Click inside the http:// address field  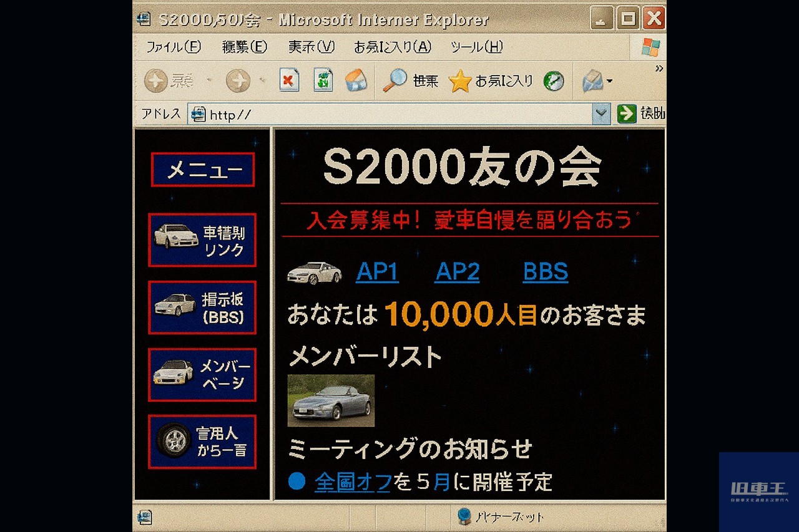coord(399,114)
